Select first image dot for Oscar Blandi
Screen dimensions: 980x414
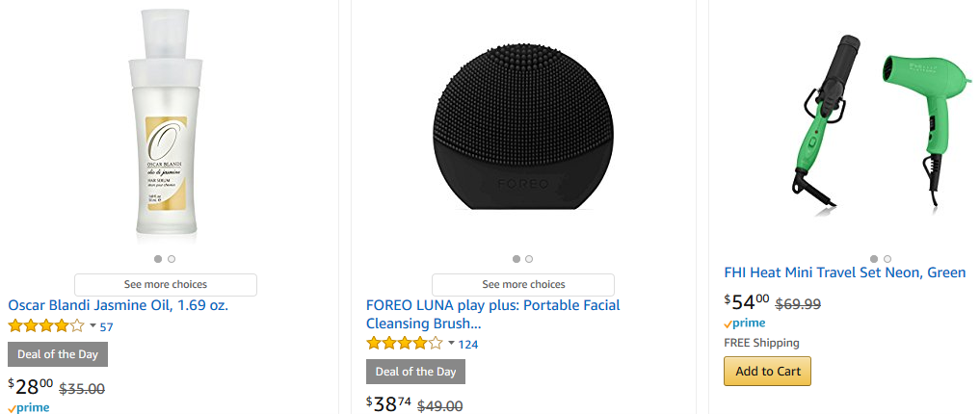click(158, 259)
